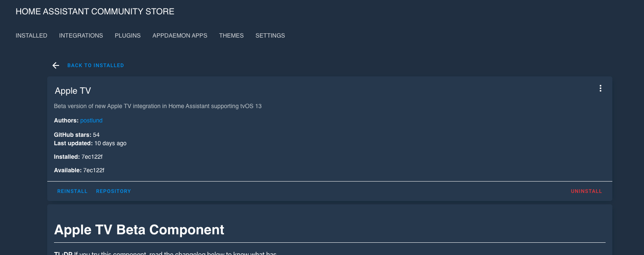
Task: Click BACK TO INSTALLED link
Action: tap(95, 65)
